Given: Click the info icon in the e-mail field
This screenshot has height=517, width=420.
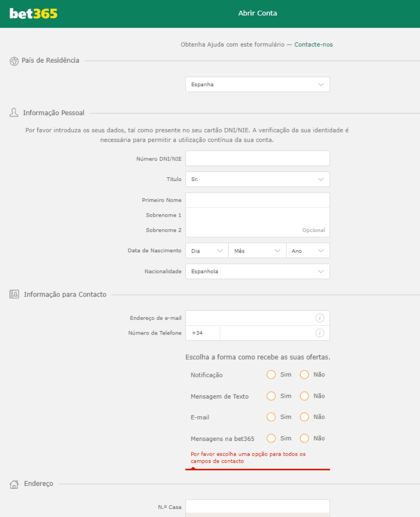Looking at the screenshot, I should tap(319, 318).
